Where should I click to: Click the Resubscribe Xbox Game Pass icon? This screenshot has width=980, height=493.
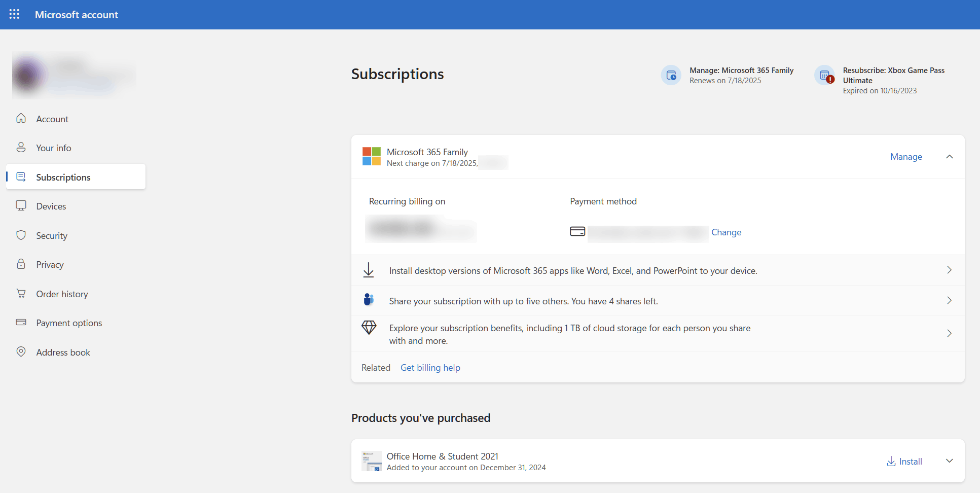pyautogui.click(x=824, y=76)
